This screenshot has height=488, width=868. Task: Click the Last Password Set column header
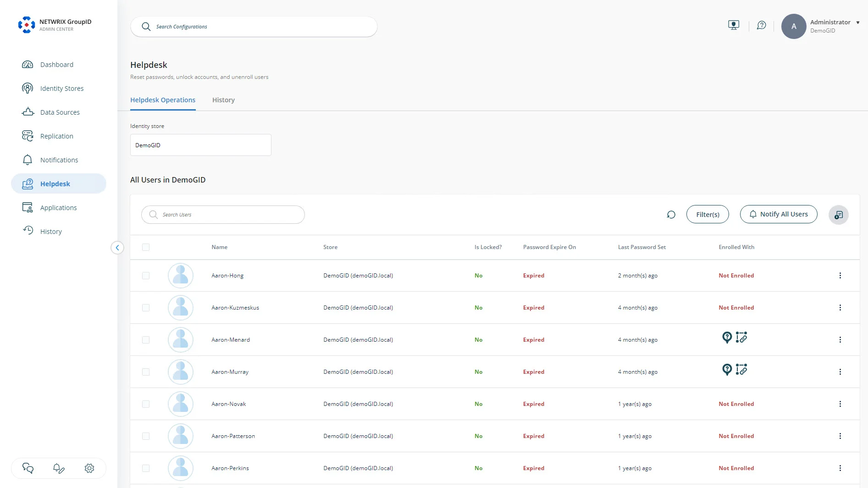[642, 247]
